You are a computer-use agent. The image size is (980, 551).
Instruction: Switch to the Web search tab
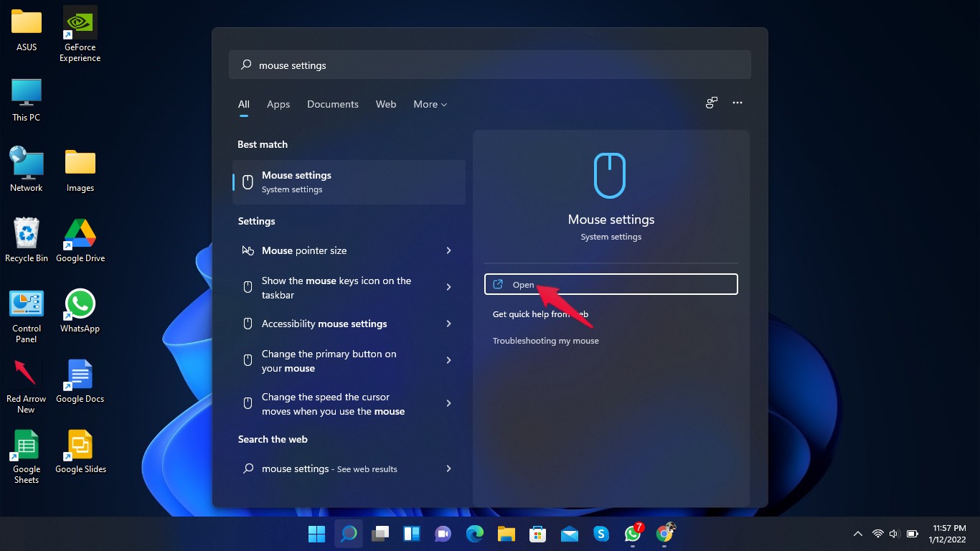(386, 104)
